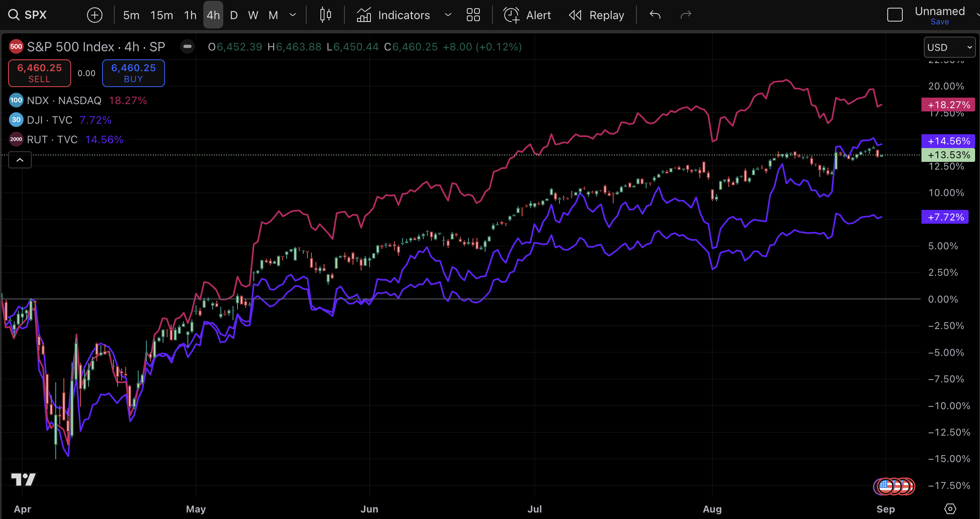Switch to Weekly (W) timeframe

[x=253, y=15]
